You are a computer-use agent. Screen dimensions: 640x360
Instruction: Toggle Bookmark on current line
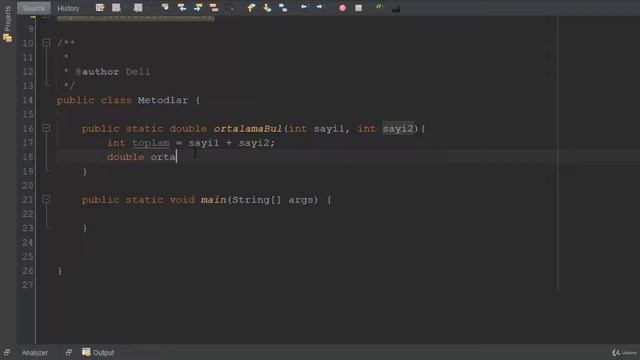coord(283,8)
